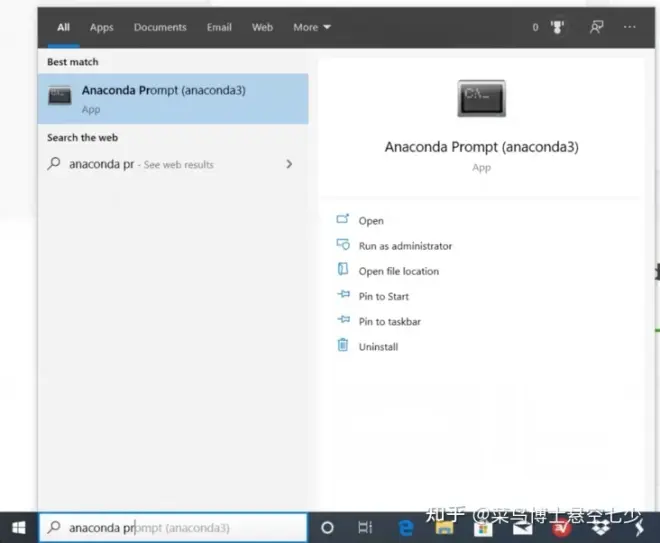
Task: Choose Open file location
Action: [x=399, y=271]
